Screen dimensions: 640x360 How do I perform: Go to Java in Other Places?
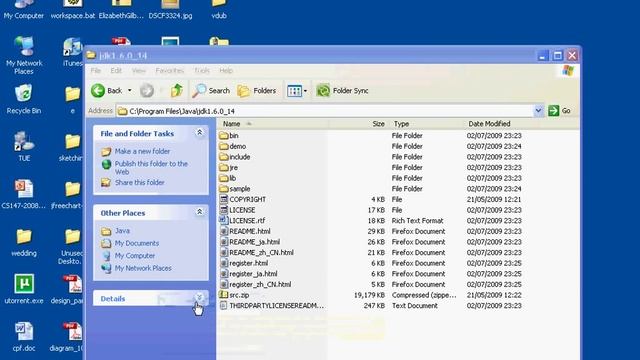pyautogui.click(x=122, y=231)
